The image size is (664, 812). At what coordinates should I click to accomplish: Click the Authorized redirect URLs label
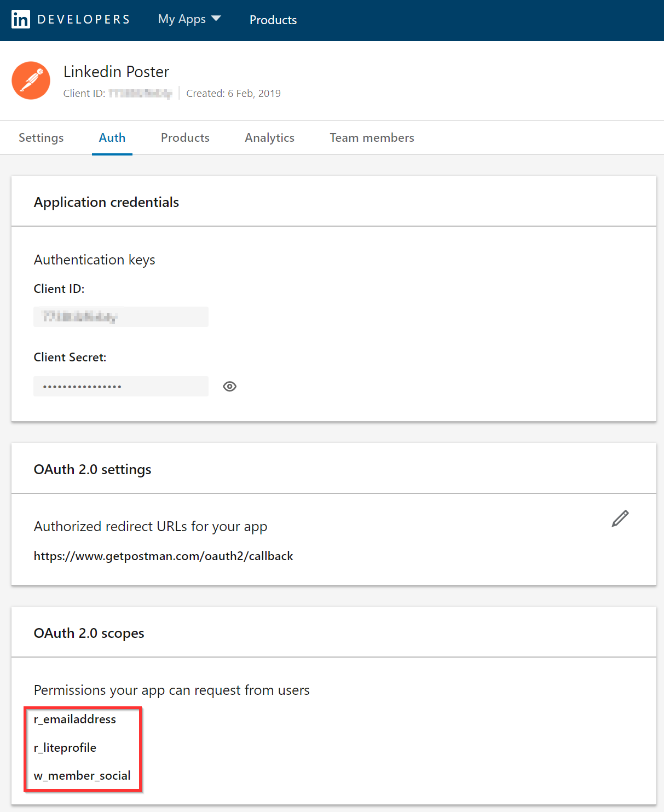tap(151, 527)
